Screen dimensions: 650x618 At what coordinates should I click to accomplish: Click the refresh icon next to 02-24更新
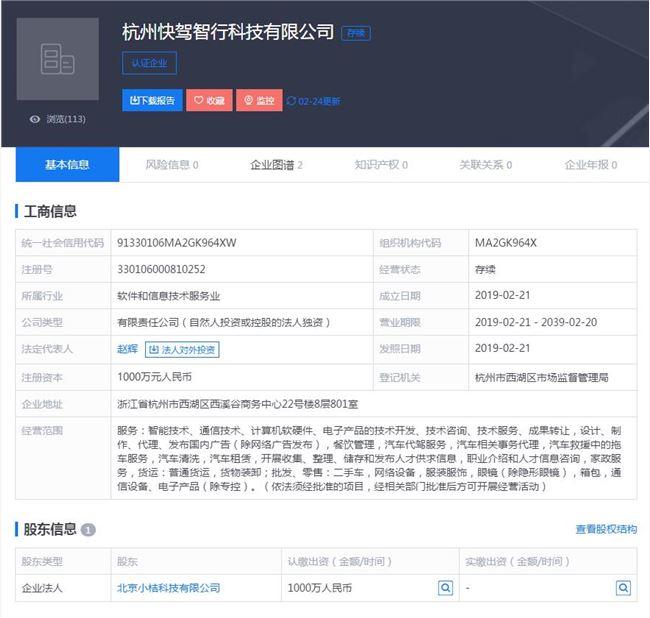[291, 101]
